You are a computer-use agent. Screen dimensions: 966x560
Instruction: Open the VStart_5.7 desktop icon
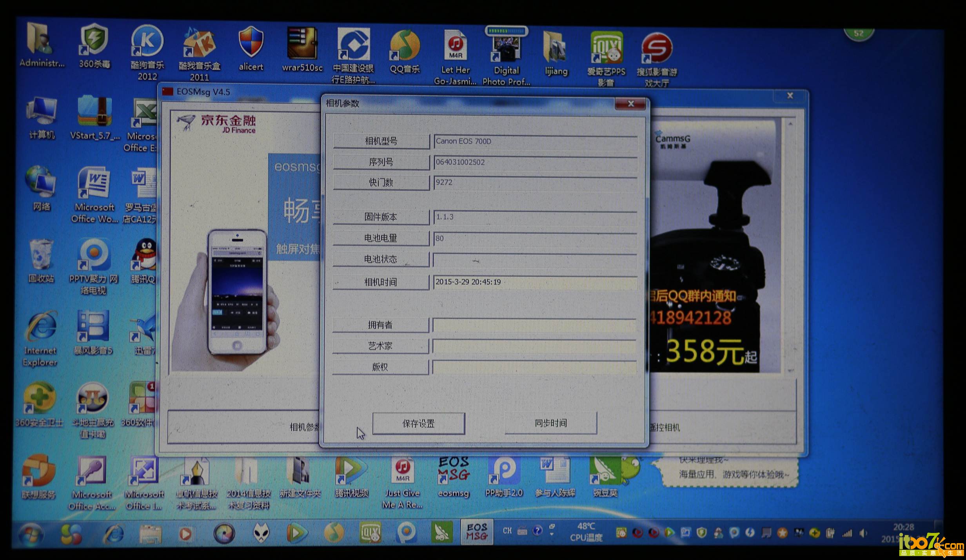94,118
